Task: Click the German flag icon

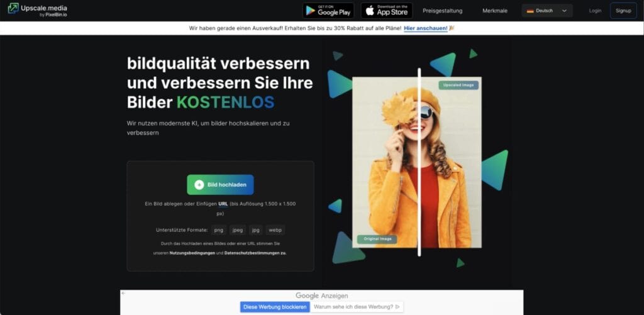Action: [530, 11]
